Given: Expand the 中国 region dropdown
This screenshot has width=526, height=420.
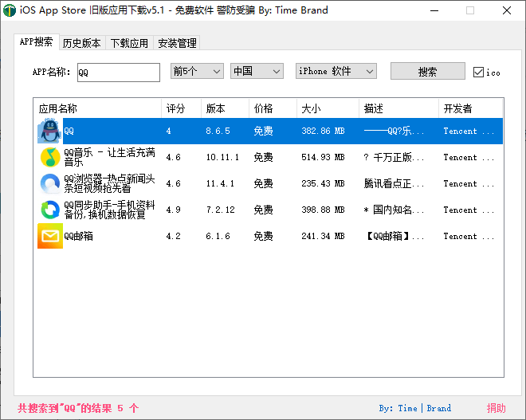Looking at the screenshot, I should [257, 72].
